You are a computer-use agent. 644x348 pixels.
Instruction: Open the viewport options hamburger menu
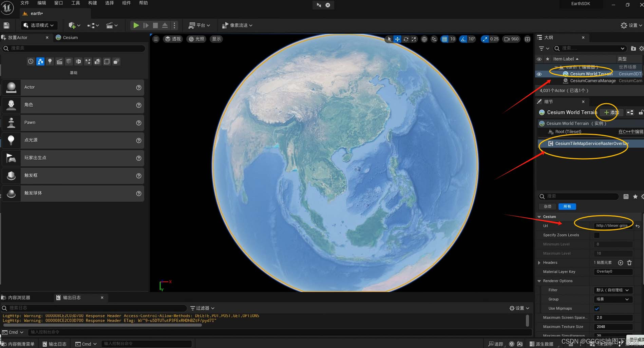(156, 39)
